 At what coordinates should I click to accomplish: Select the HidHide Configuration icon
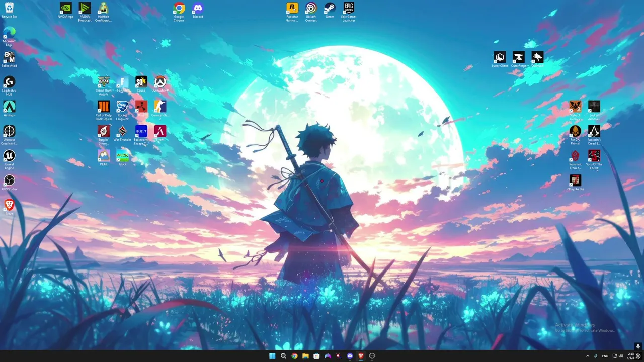(x=103, y=12)
